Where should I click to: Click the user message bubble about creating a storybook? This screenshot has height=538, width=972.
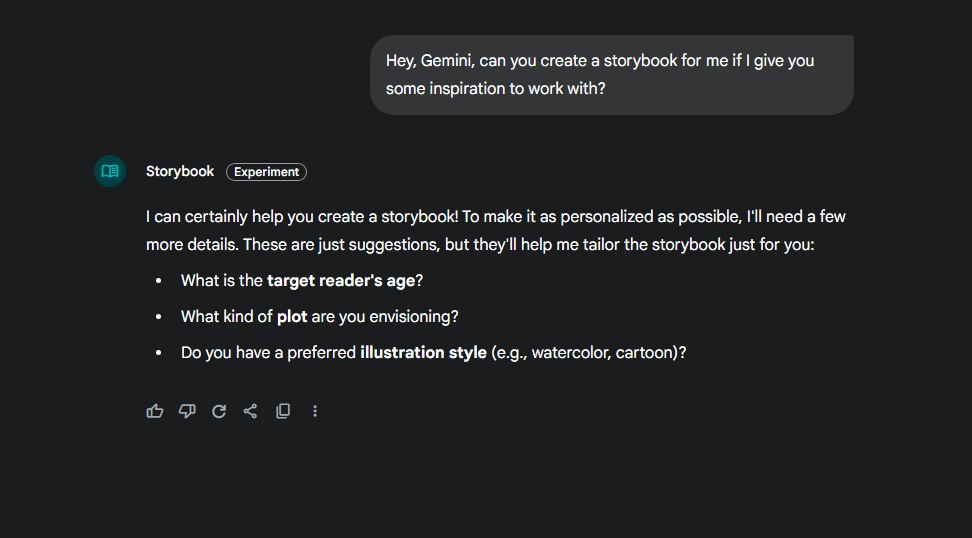(612, 74)
